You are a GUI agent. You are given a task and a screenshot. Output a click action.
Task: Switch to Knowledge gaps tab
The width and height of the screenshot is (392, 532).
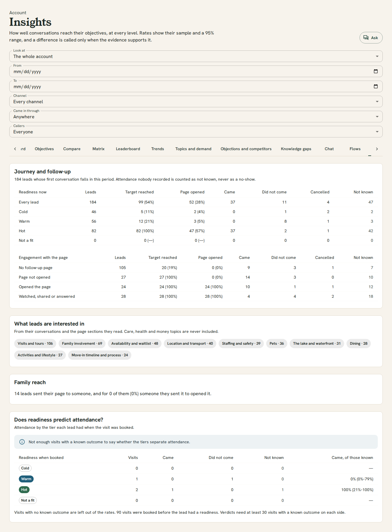(x=296, y=149)
